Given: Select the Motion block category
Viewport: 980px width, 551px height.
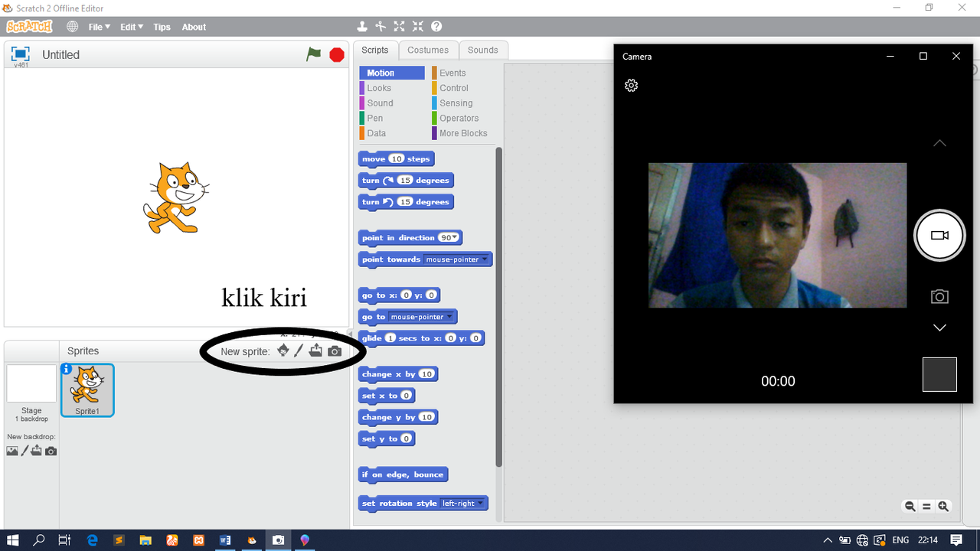Looking at the screenshot, I should click(392, 73).
